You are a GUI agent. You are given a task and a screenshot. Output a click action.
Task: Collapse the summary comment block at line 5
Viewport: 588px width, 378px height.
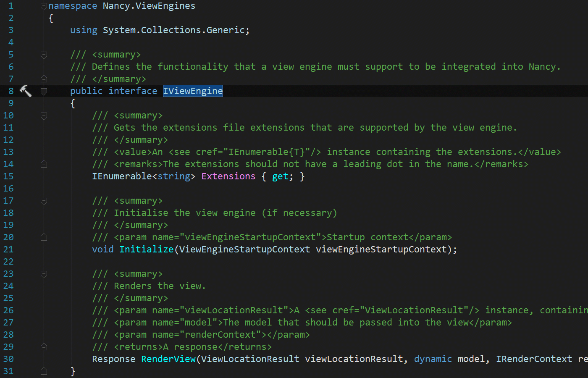43,54
